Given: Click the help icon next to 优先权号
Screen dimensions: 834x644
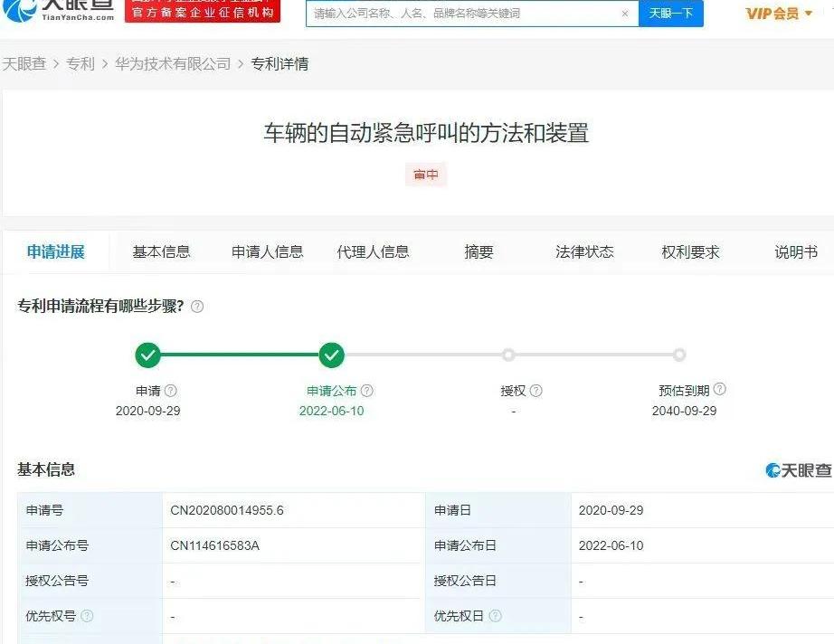Looking at the screenshot, I should coord(87,616).
